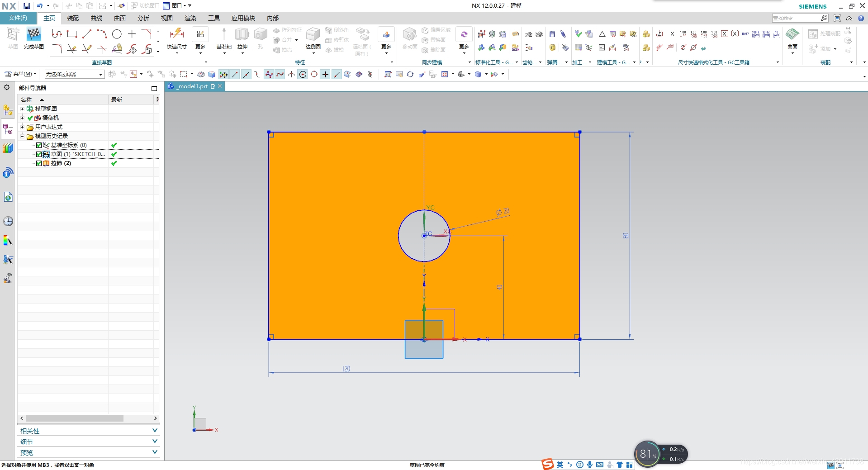Viewport: 868px width, 470px height.
Task: Open the Roles sidebar icon
Action: click(x=8, y=278)
